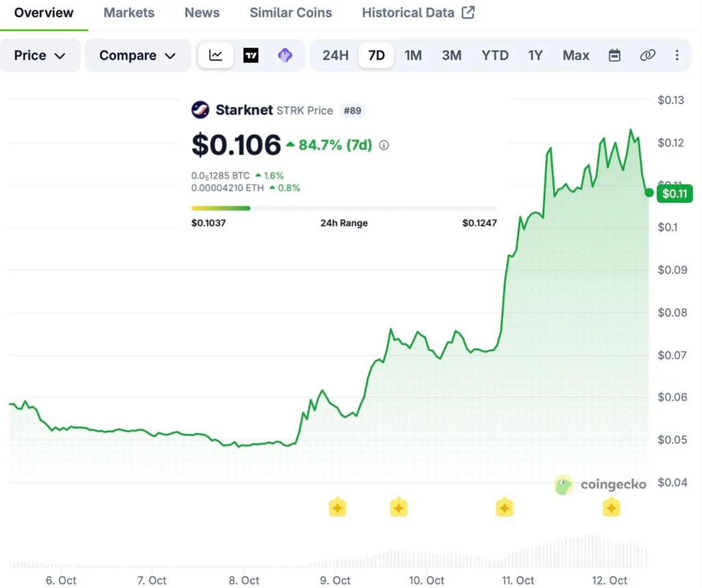Click the green endpoint dot on the chart
This screenshot has width=702, height=588.
point(649,193)
